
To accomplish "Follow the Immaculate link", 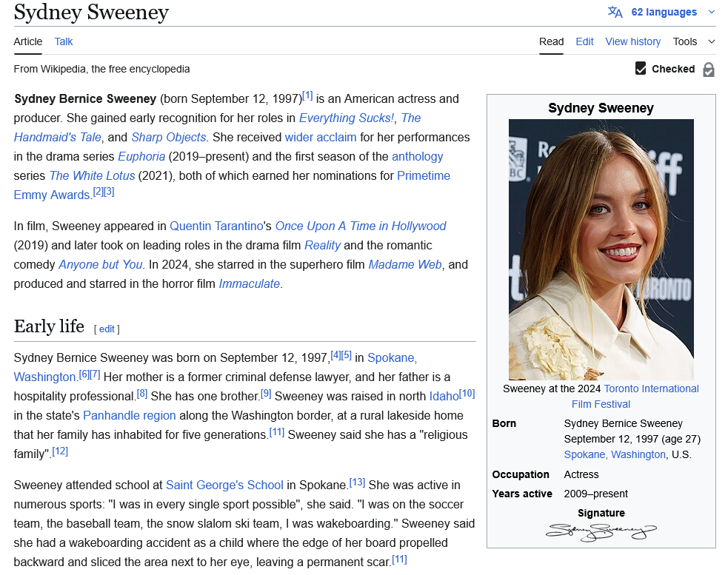I will [250, 283].
